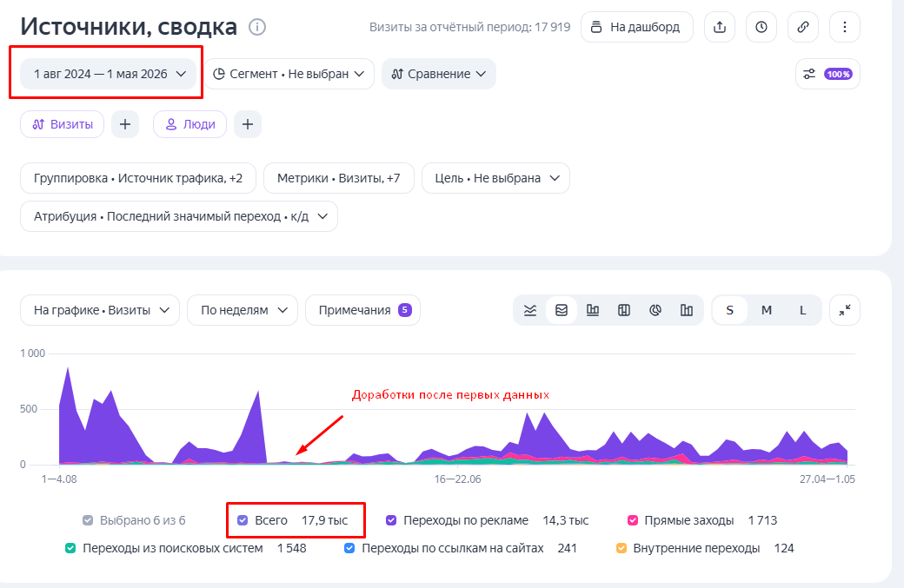Open Группировка · Источник трафика, +2 selector

[138, 179]
